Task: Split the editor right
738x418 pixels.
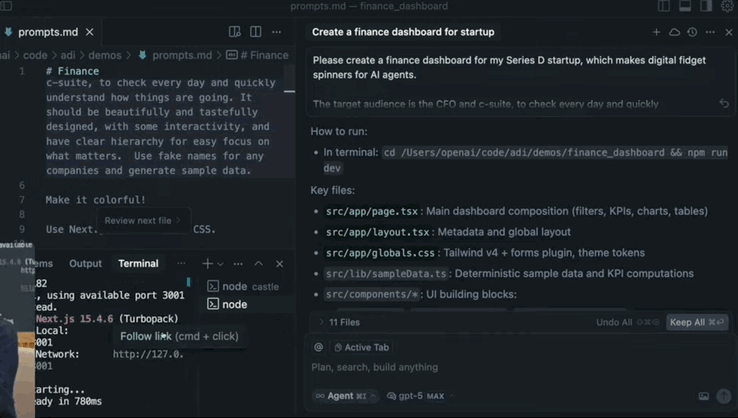Action: coord(257,32)
